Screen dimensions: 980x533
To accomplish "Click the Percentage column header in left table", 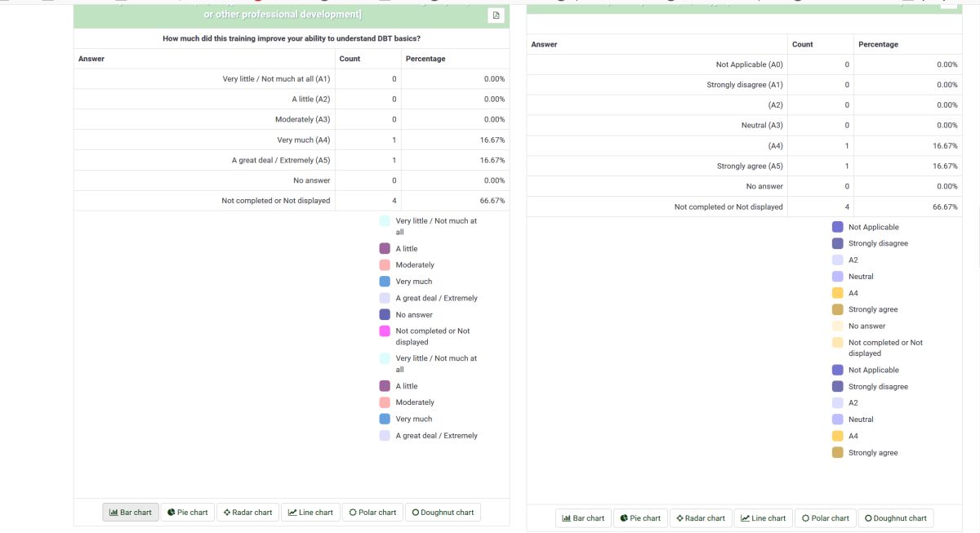I will pos(425,59).
